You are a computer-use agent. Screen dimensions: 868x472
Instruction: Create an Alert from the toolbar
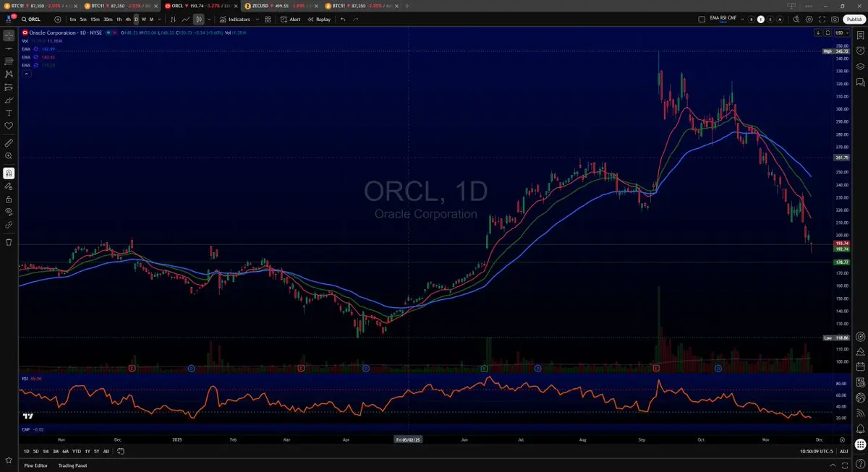pyautogui.click(x=291, y=20)
